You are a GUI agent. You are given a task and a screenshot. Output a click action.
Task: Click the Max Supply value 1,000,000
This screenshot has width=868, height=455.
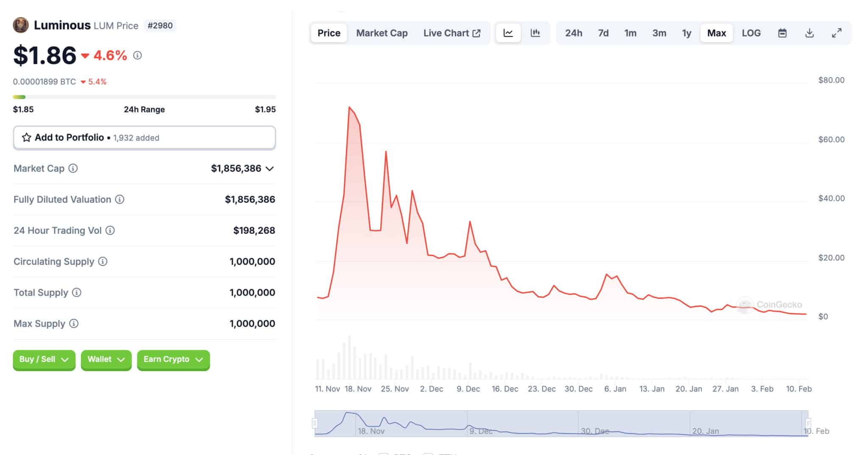tap(252, 324)
